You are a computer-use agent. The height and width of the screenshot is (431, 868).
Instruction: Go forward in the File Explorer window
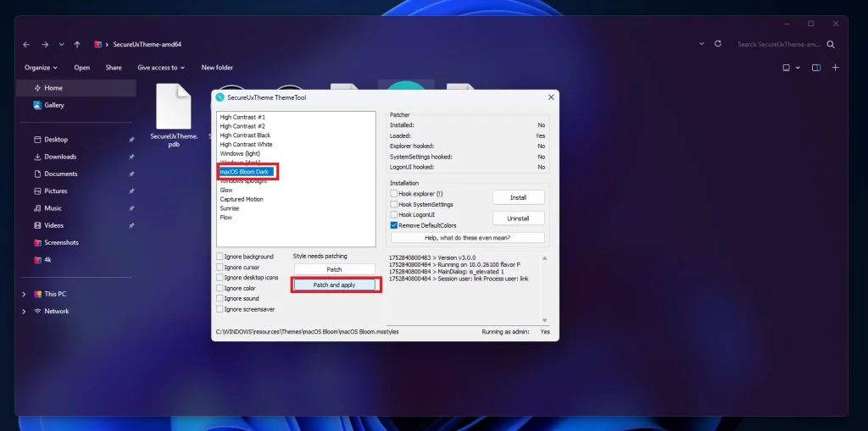tap(45, 44)
